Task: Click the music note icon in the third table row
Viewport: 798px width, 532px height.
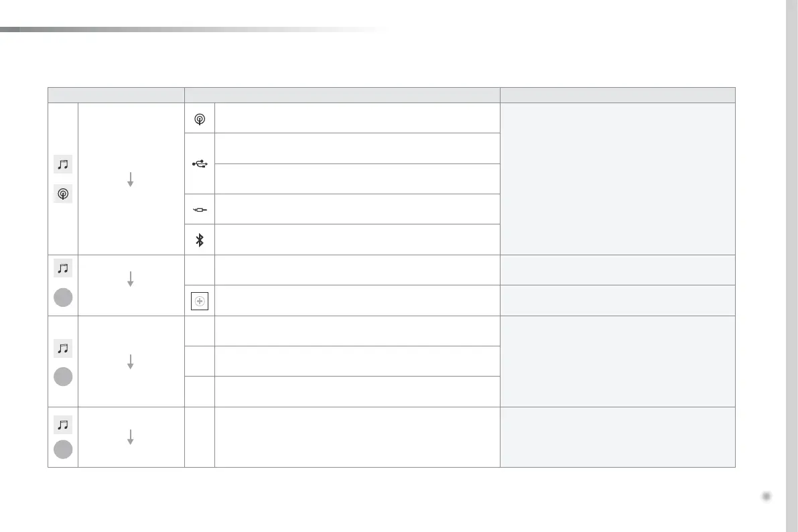Action: point(63,348)
